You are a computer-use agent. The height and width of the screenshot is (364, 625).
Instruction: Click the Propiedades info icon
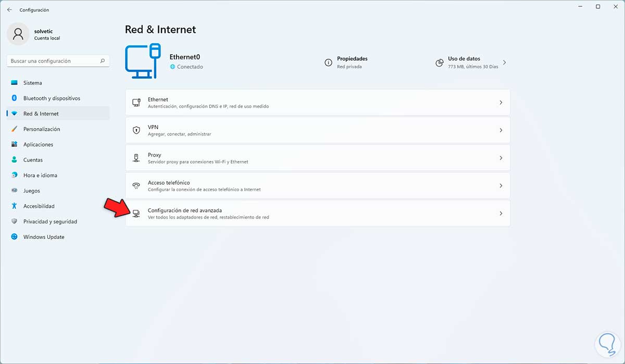(x=328, y=62)
